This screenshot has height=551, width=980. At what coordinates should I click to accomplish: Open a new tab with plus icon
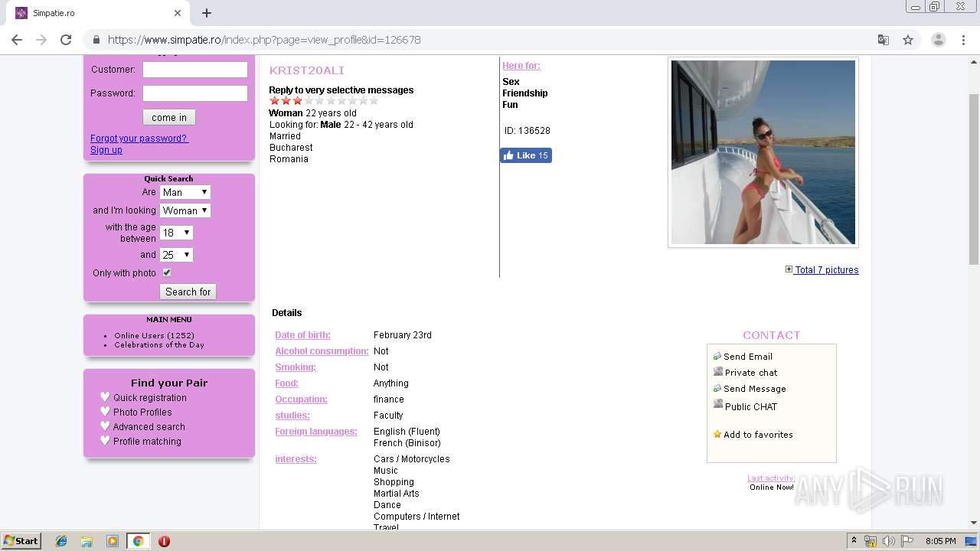pyautogui.click(x=207, y=13)
